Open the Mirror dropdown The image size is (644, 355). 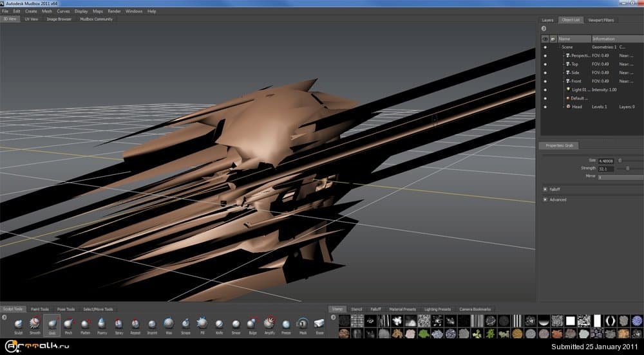click(620, 177)
